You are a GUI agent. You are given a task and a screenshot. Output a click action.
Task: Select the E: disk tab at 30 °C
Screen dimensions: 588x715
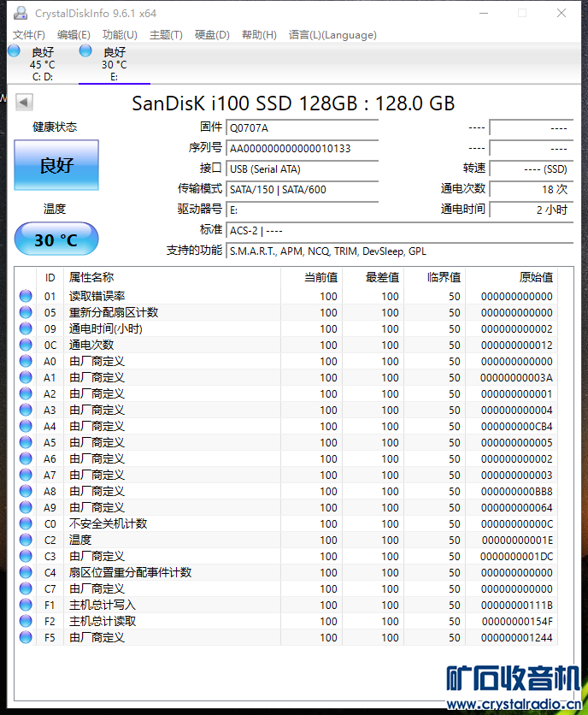point(114,64)
